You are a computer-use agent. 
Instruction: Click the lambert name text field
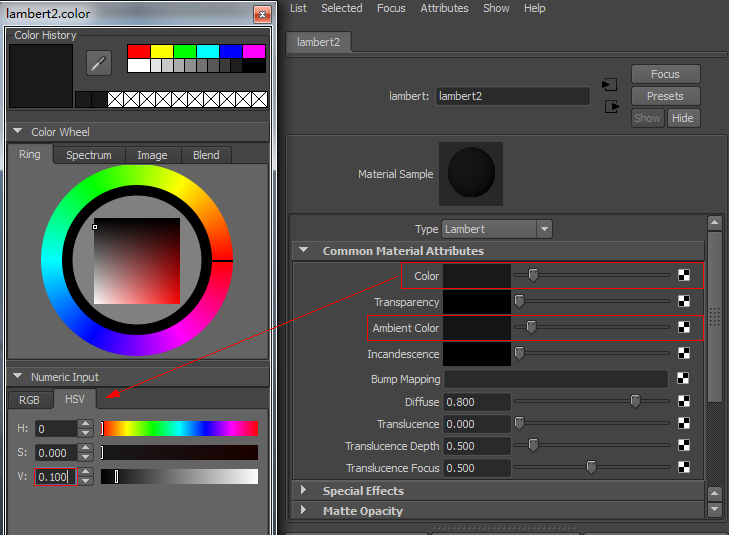coord(513,96)
